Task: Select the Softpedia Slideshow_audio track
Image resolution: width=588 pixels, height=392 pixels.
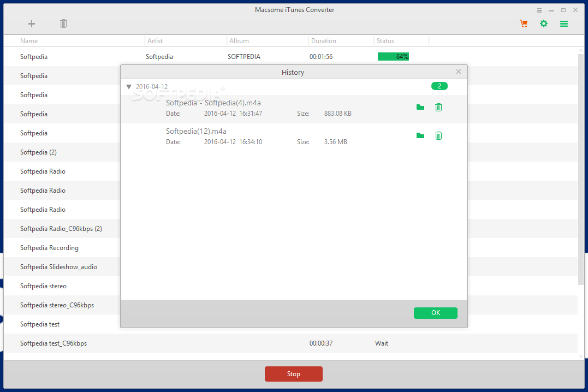Action: (62, 267)
